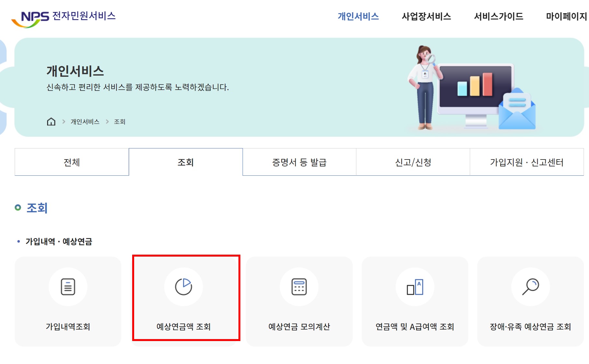The height and width of the screenshot is (364, 589).
Task: Click the 예상연금액 조회 label
Action: click(184, 326)
